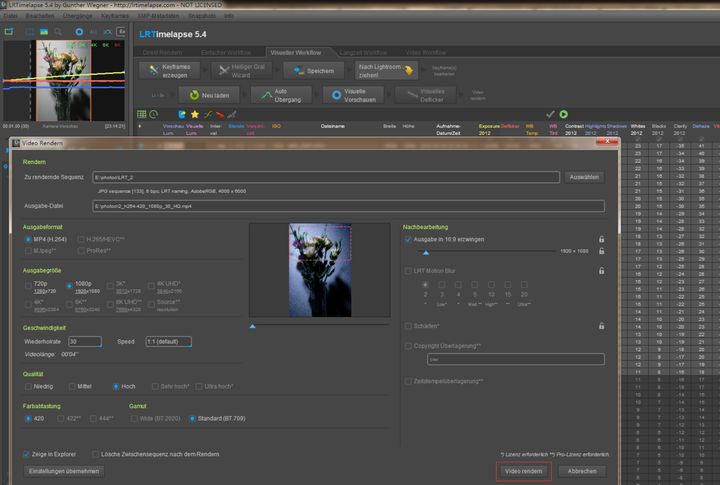Click the magnifier icon in preview toolbar
720x485 pixels.
[x=58, y=32]
